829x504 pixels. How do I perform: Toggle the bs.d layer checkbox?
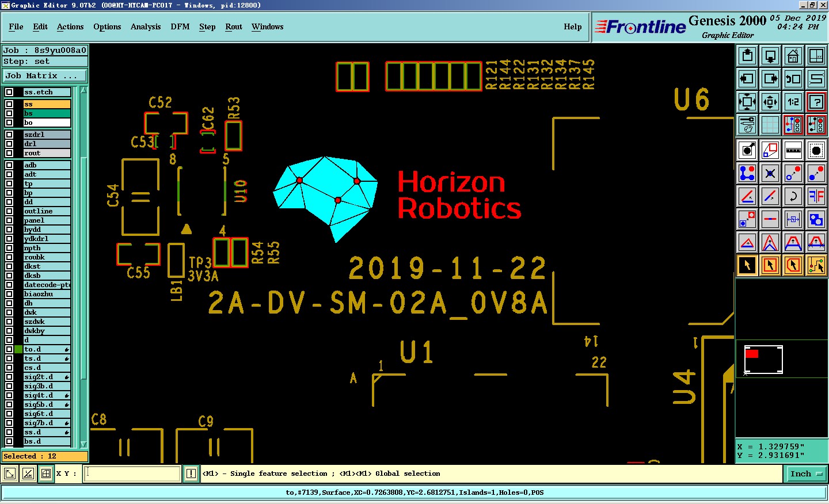[9, 441]
